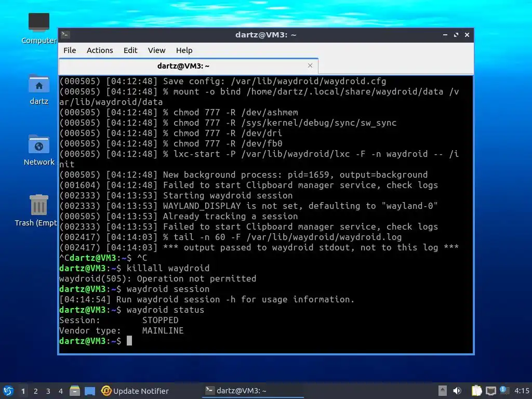Click the 4:15 clock in the panel
Viewport: 532px width, 399px height.
[522, 391]
